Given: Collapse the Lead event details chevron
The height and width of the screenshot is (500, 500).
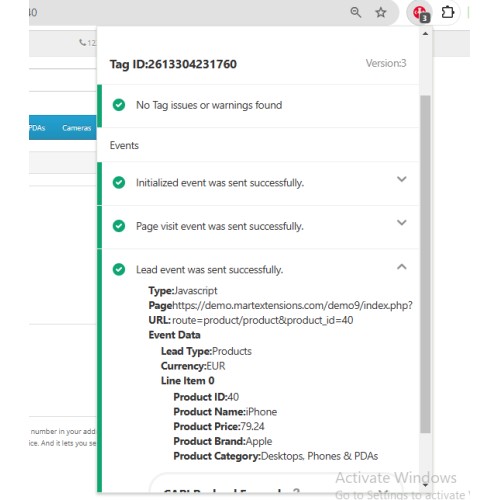Looking at the screenshot, I should pyautogui.click(x=402, y=267).
